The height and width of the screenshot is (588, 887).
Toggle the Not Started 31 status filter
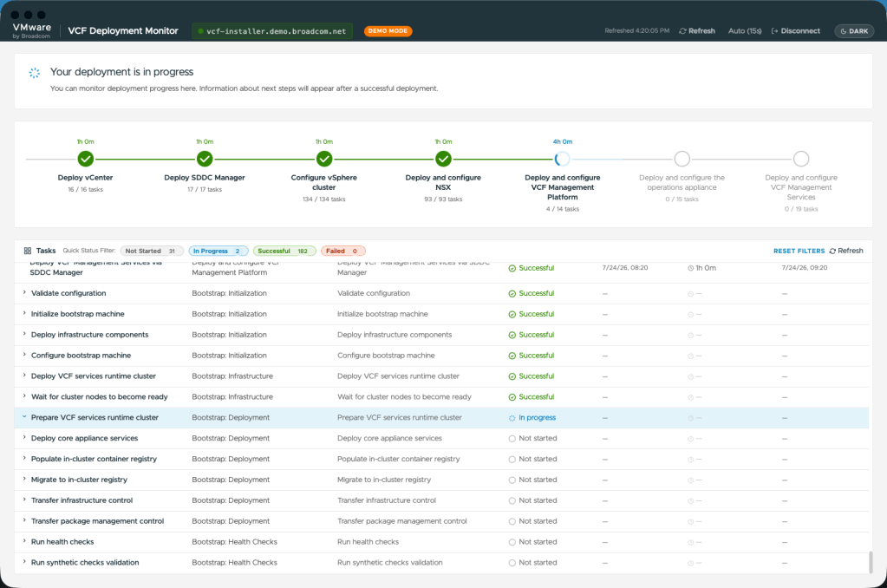(152, 251)
